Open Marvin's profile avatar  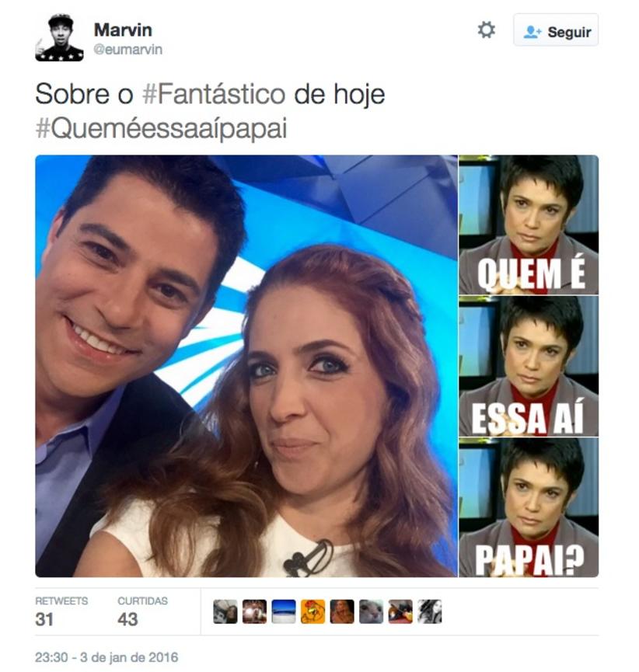(59, 37)
